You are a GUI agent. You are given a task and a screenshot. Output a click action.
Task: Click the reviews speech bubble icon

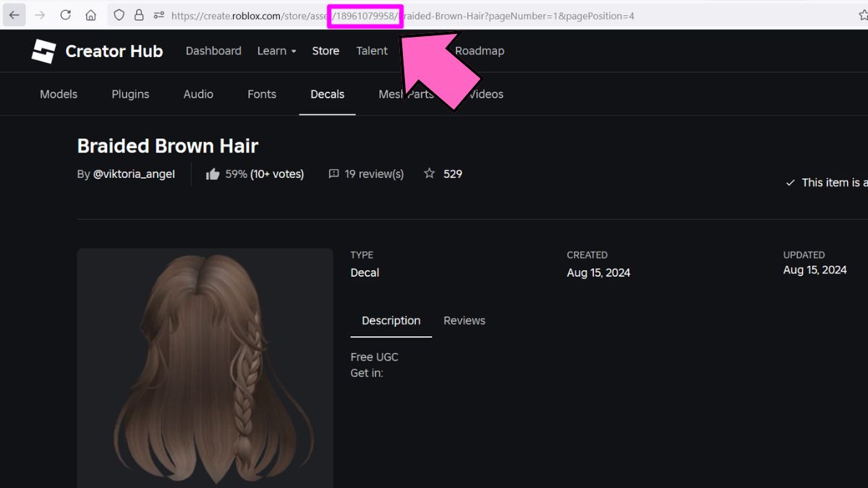pyautogui.click(x=333, y=174)
